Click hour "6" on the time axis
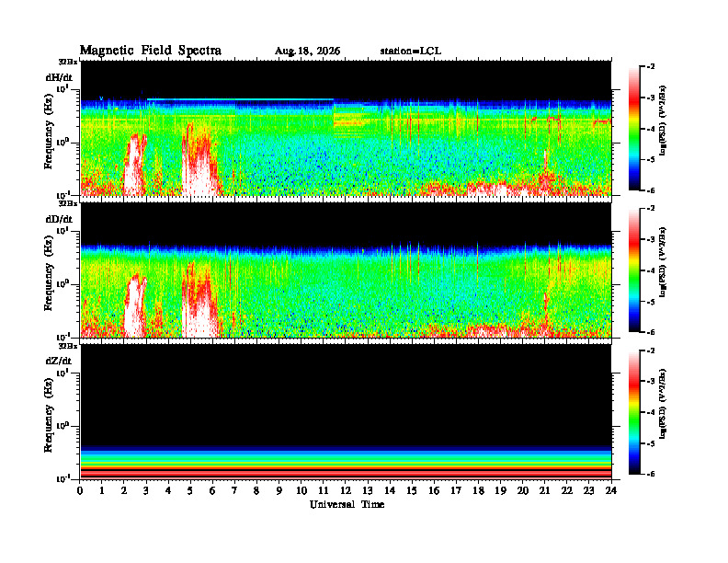Screen dimensions: 728x563 pyautogui.click(x=212, y=491)
